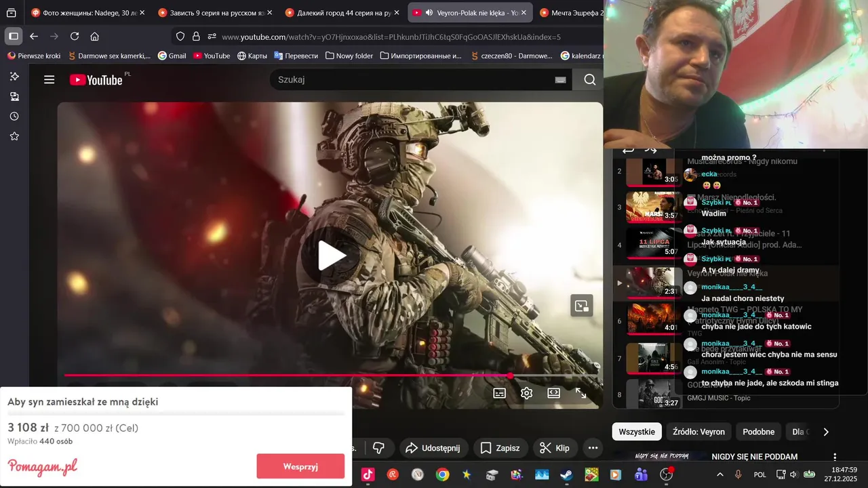868x488 pixels.
Task: Open NIGDY SIĘ NIE PODDAM suggested video
Action: [x=754, y=457]
